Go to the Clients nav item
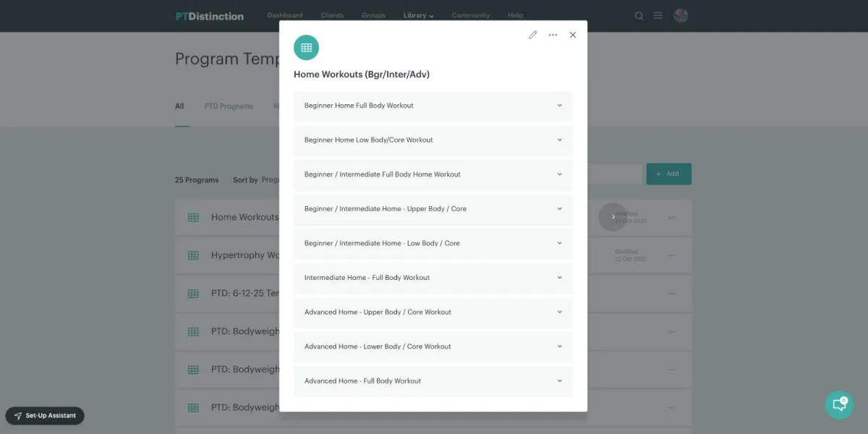Screen dimensions: 868x434 click(333, 15)
